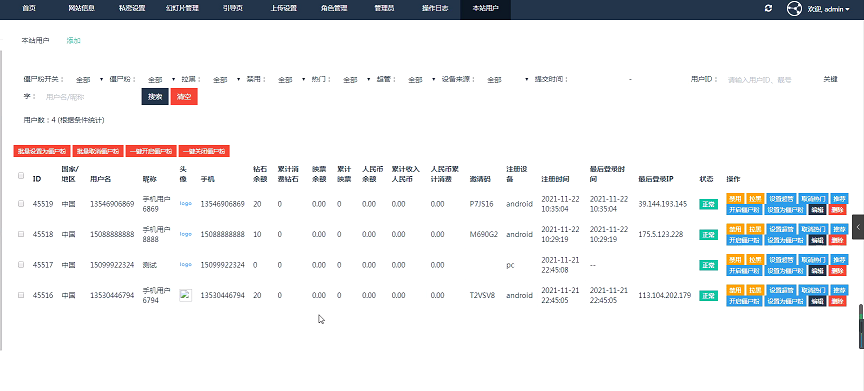Open the 僵尸粉开关 filter dropdown
Screen dimensions: 864x391
[x=88, y=80]
